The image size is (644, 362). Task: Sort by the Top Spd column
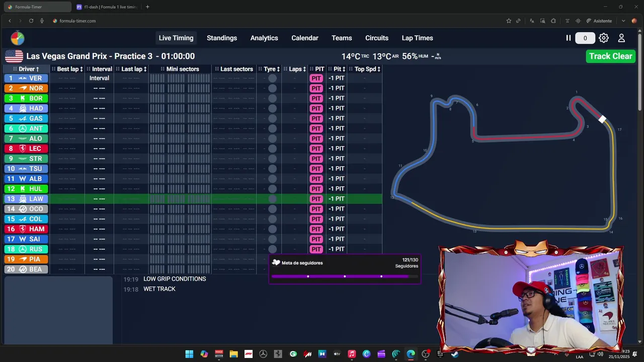pos(365,69)
